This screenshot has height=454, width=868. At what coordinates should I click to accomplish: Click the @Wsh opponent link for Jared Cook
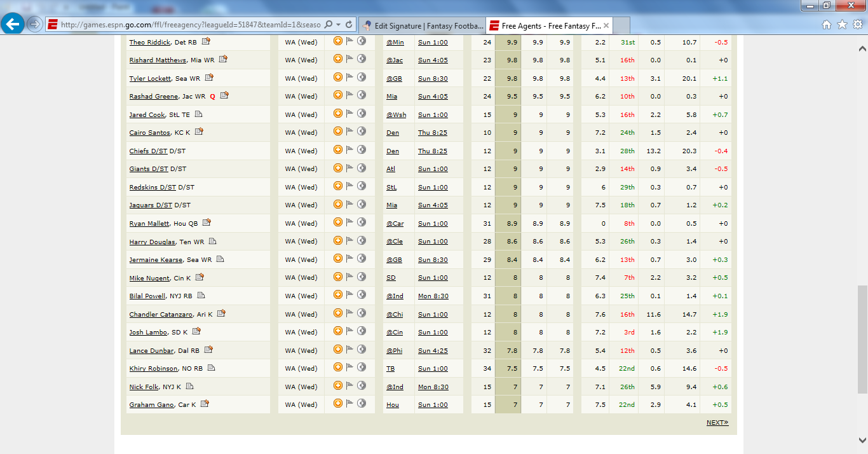(397, 114)
